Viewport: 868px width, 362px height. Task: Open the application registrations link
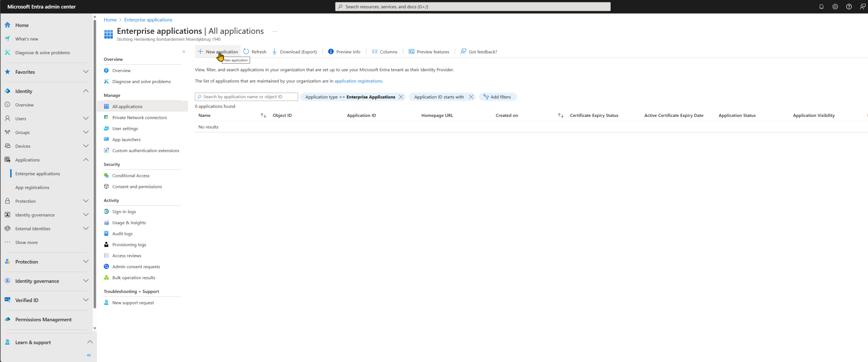[x=358, y=81]
